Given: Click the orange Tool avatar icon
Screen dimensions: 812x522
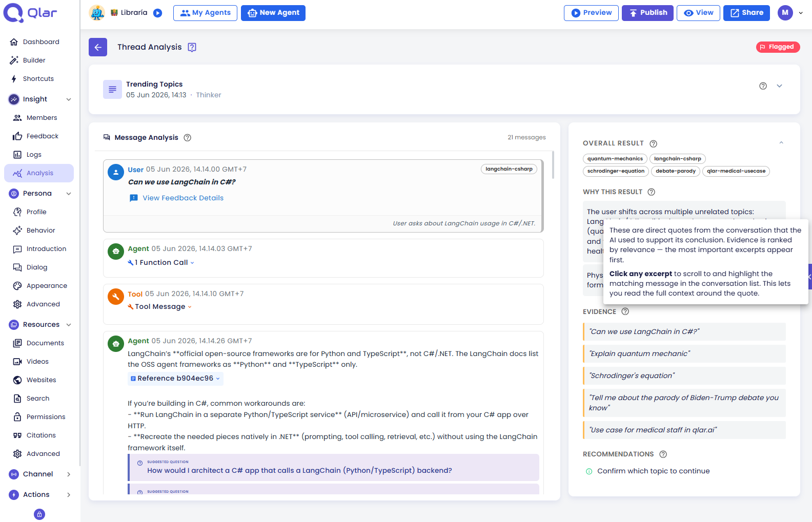Looking at the screenshot, I should coord(116,297).
